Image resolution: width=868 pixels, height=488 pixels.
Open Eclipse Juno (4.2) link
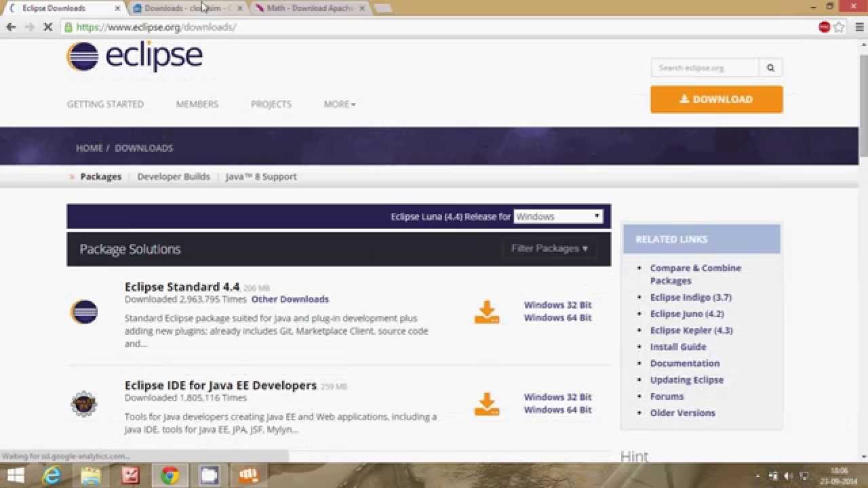(687, 314)
